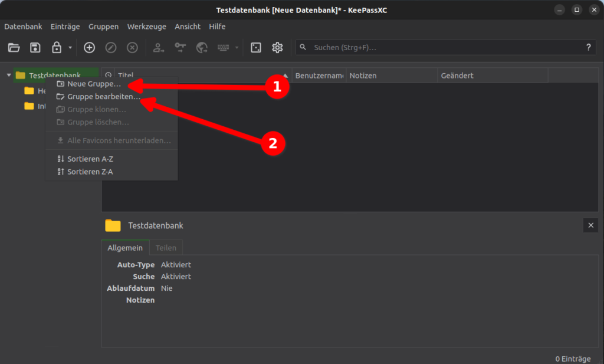604x364 pixels.
Task: Open the Datenbank menu
Action: tap(23, 27)
